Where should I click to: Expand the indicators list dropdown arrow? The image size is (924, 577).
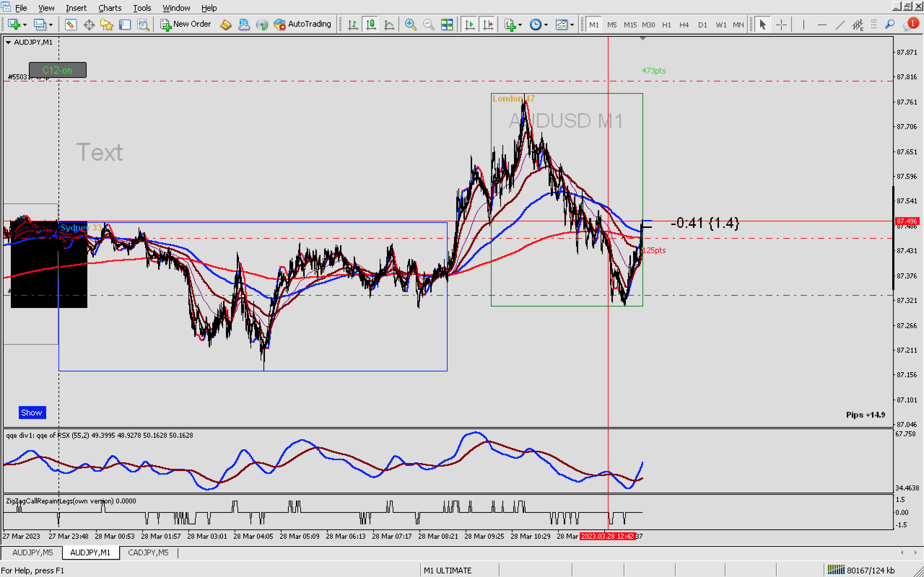(520, 25)
